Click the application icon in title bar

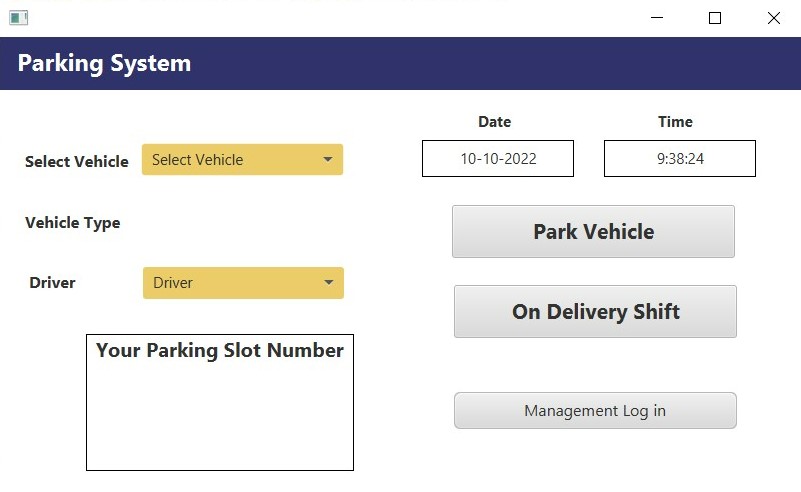click(18, 18)
